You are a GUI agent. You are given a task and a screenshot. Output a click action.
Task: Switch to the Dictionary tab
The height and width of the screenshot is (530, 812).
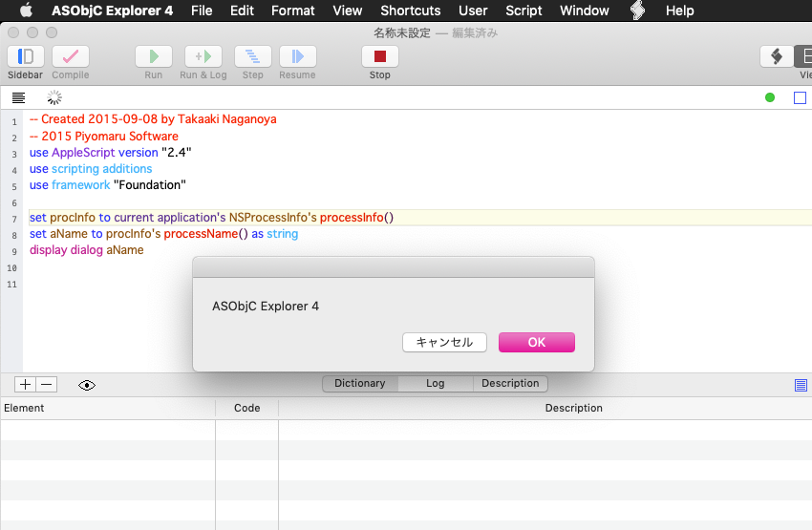click(x=360, y=384)
